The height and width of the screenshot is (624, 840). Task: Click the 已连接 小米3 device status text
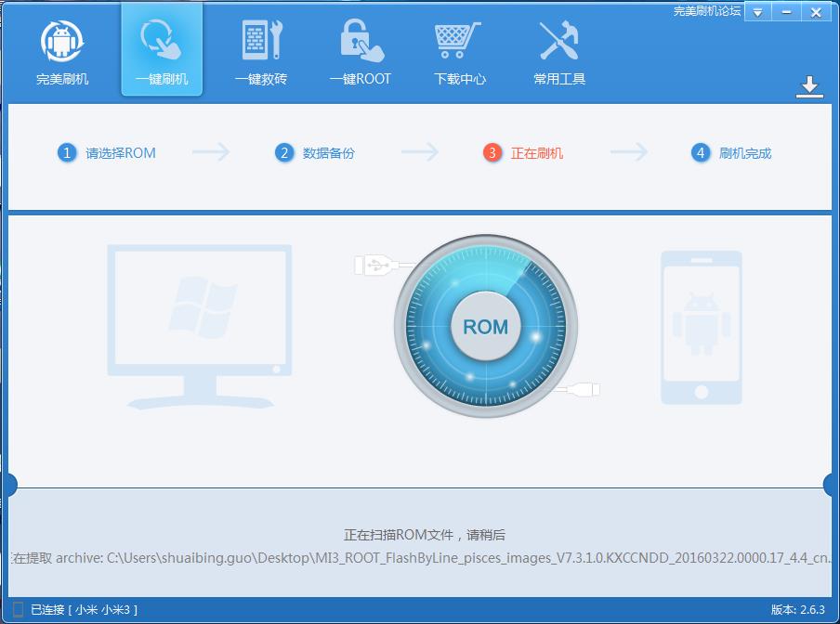click(x=84, y=609)
